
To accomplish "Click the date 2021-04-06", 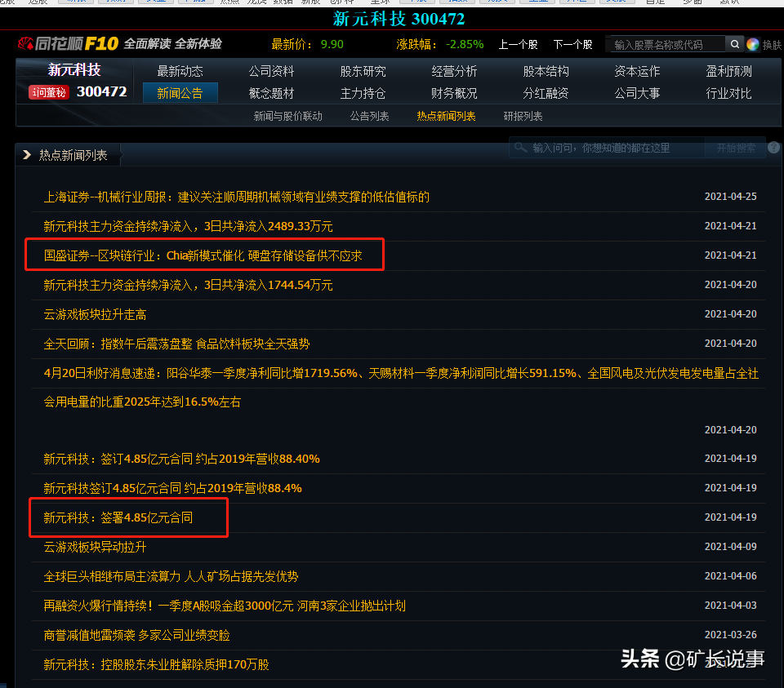I will 730,576.
